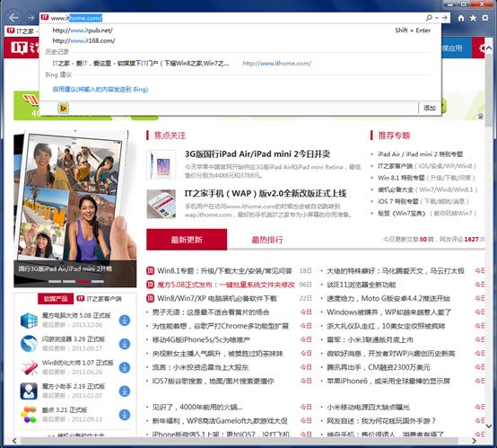Click the IT之家 site logo in the header
The height and width of the screenshot is (448, 497).
click(x=25, y=48)
